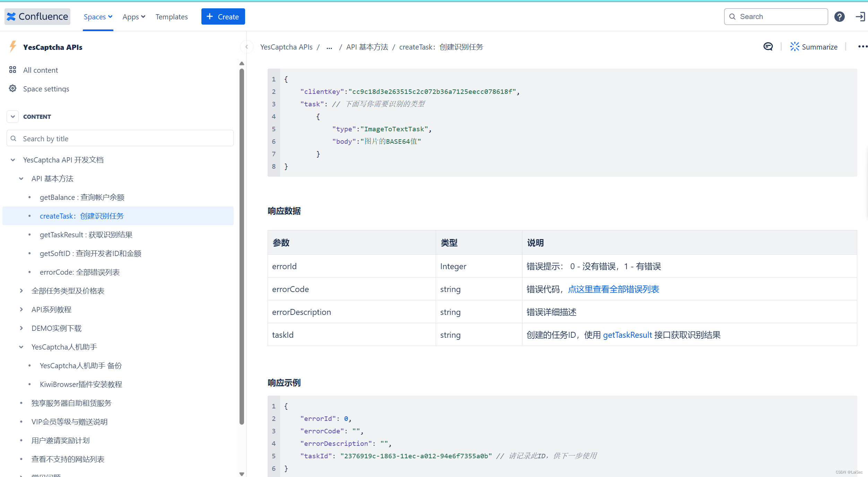Click the errorId table cell
Viewport: 868px width, 477px height.
point(351,266)
